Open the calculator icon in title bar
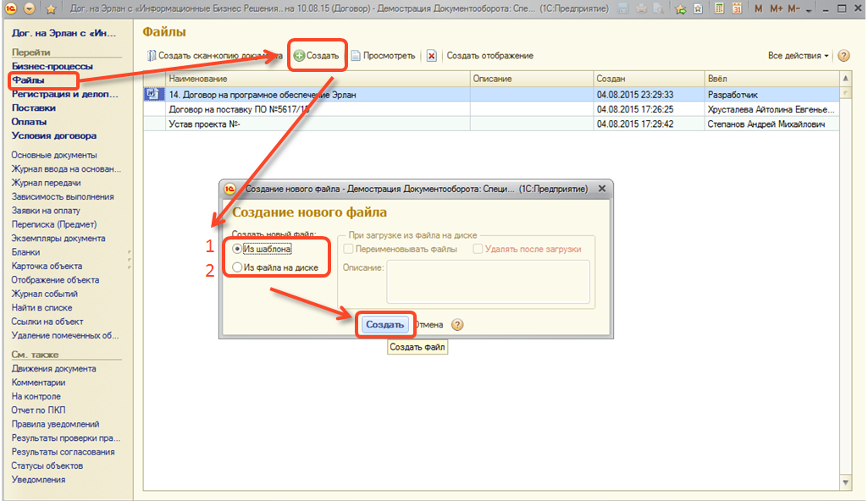This screenshot has height=501, width=868. [719, 9]
